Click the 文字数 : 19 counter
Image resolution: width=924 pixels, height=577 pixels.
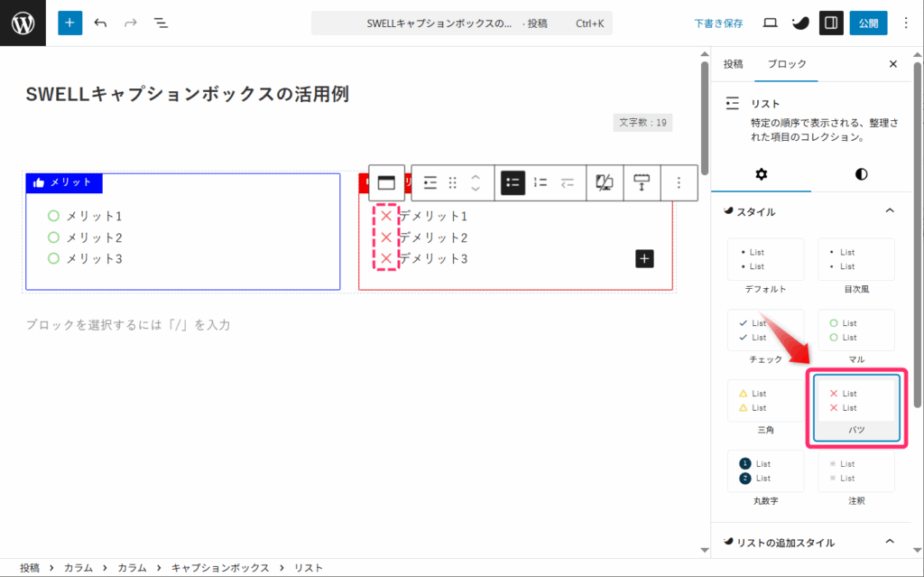click(642, 123)
